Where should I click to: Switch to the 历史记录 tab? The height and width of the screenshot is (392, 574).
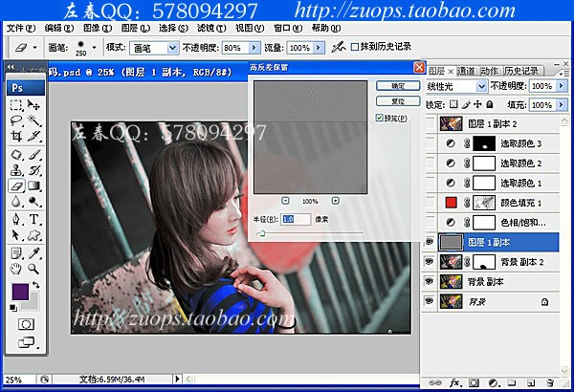[521, 71]
